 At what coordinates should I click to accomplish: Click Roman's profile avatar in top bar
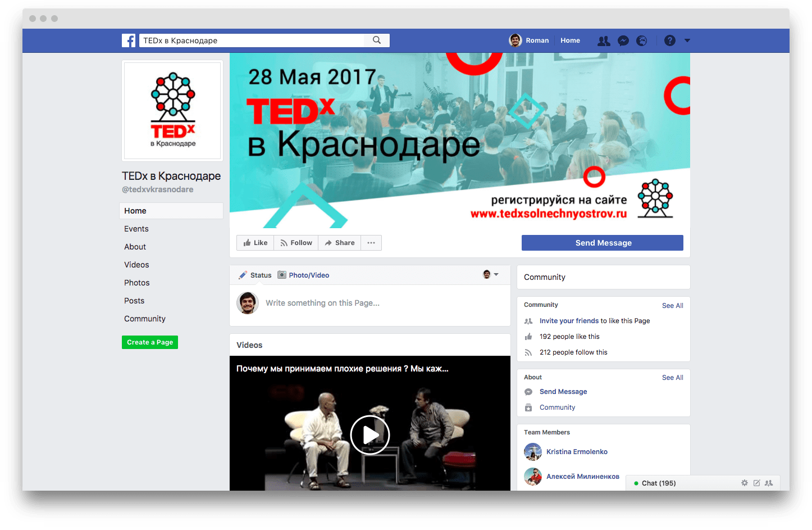click(516, 40)
